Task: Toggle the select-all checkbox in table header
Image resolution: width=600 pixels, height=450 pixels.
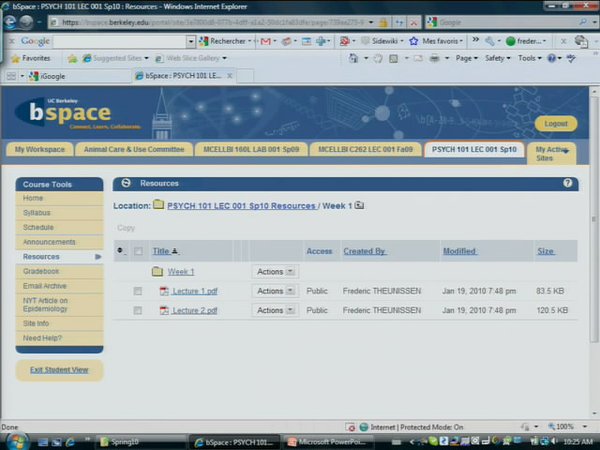Action: point(138,251)
